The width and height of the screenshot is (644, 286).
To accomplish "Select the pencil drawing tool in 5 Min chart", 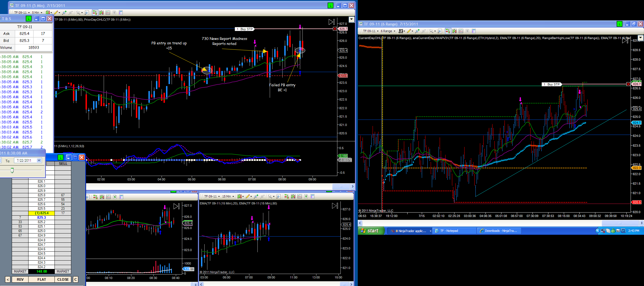I will (57, 13).
